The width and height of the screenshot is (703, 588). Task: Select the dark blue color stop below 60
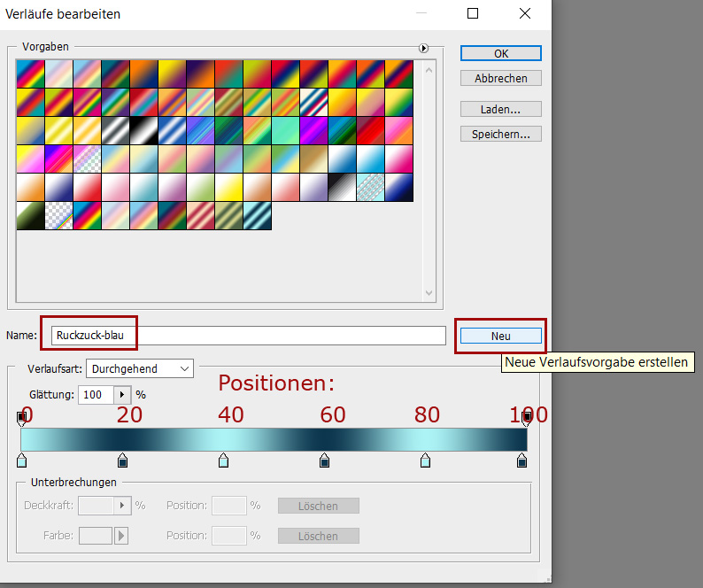tap(324, 460)
